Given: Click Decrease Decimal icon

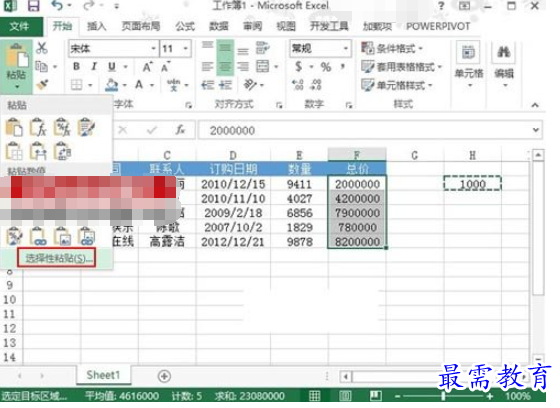Looking at the screenshot, I should 316,85.
